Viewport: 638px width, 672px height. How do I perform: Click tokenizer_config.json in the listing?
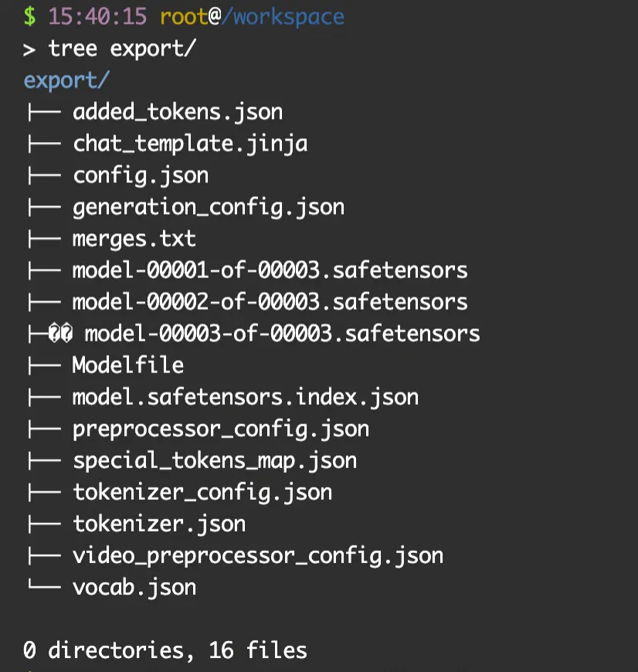click(202, 492)
